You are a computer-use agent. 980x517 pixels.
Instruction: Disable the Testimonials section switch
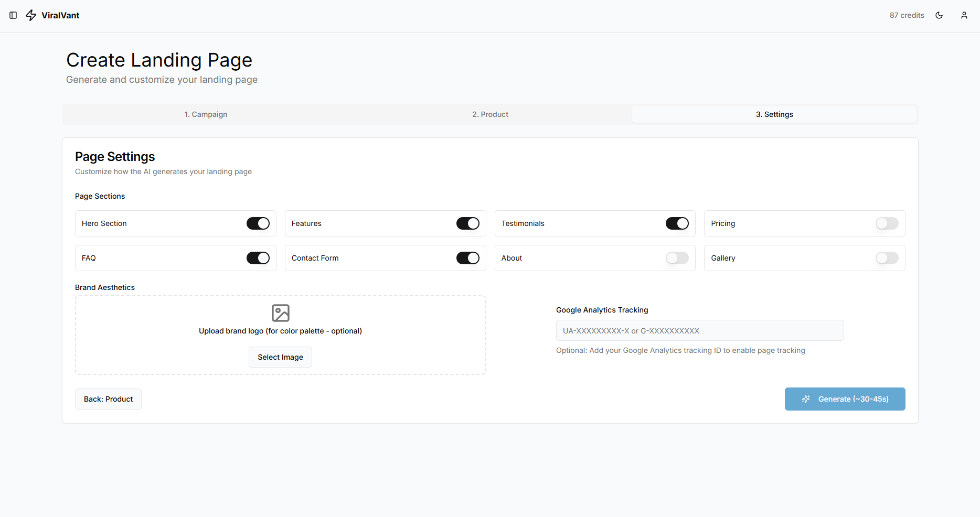pos(677,223)
